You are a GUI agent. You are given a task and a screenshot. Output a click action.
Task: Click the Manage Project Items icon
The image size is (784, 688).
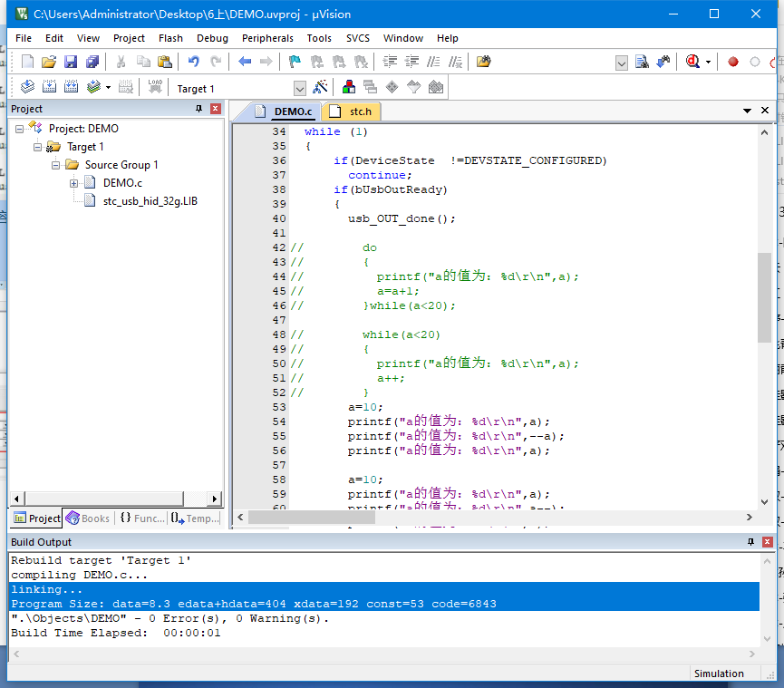[x=349, y=88]
